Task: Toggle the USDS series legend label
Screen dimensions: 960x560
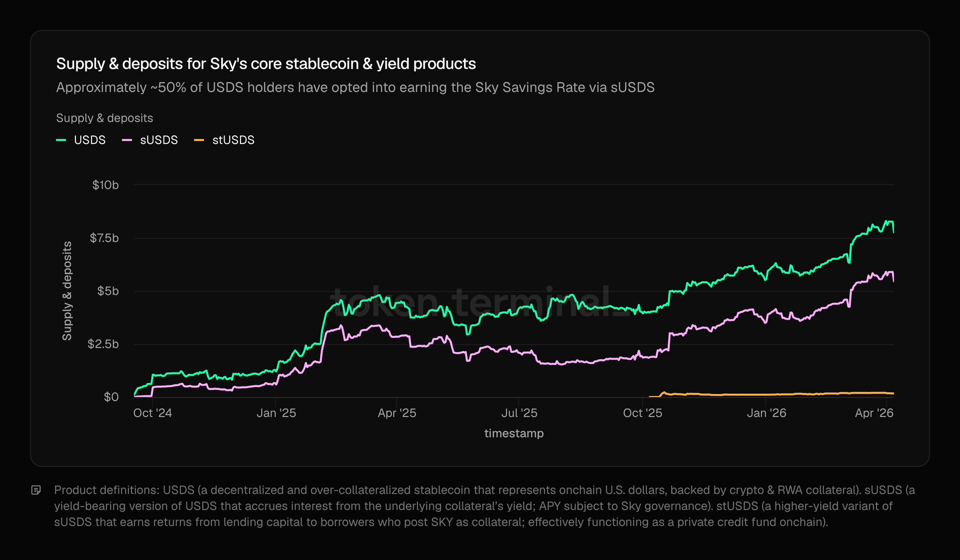Action: click(90, 140)
